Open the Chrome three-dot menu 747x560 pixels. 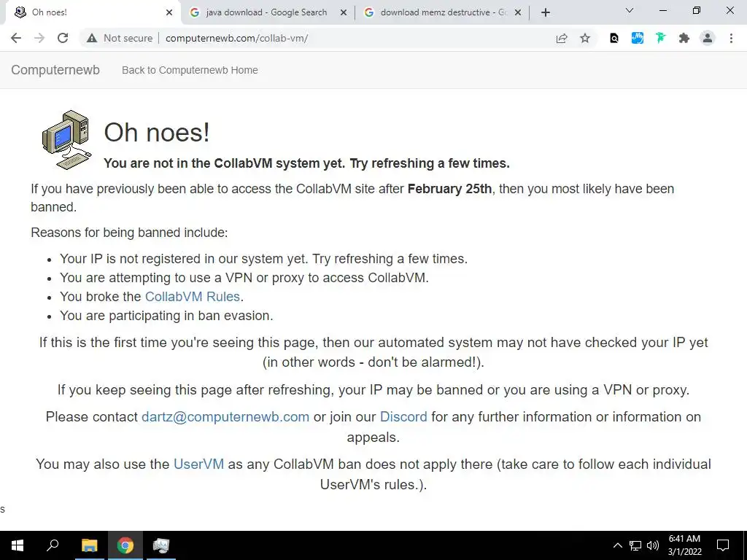click(x=731, y=38)
